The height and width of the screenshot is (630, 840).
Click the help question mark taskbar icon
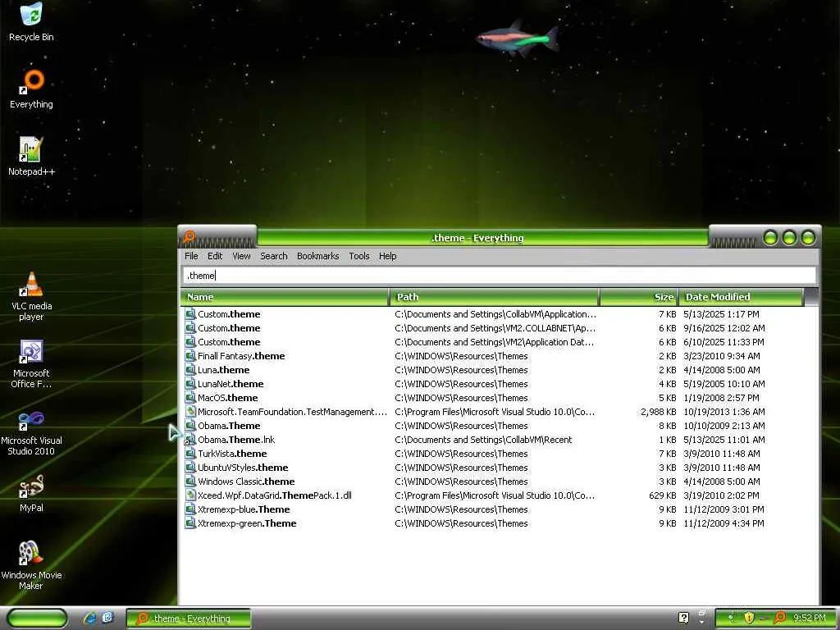pyautogui.click(x=683, y=618)
